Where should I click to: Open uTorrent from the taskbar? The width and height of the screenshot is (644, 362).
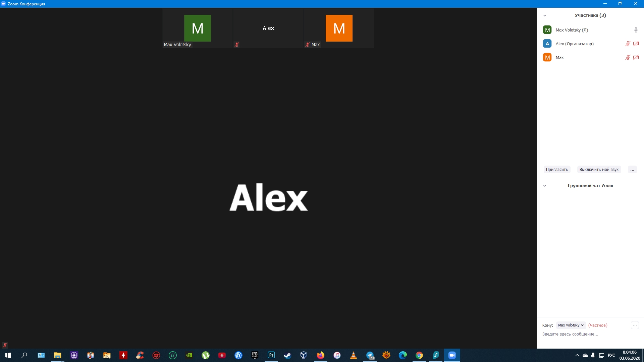pyautogui.click(x=205, y=355)
